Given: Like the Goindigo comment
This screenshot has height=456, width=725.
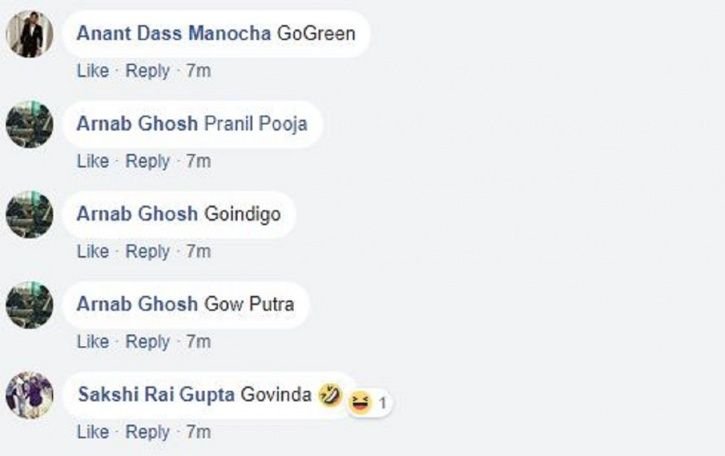Looking at the screenshot, I should 93,251.
